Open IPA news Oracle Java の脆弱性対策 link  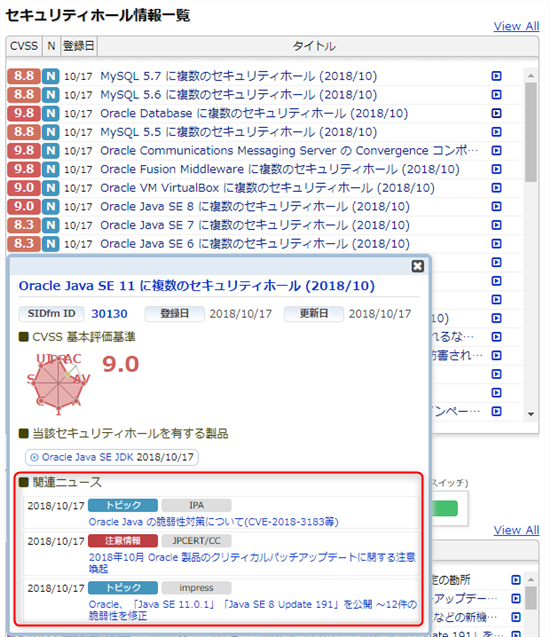click(214, 522)
